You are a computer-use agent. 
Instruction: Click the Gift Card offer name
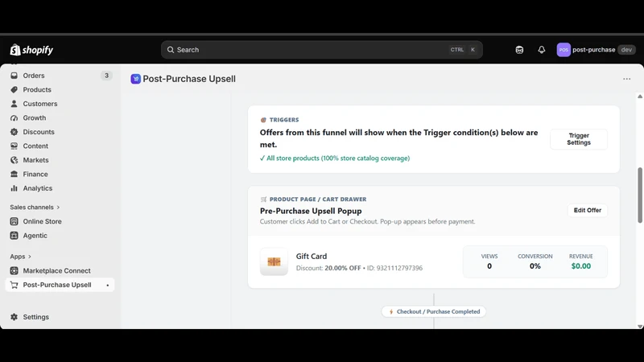click(x=312, y=256)
